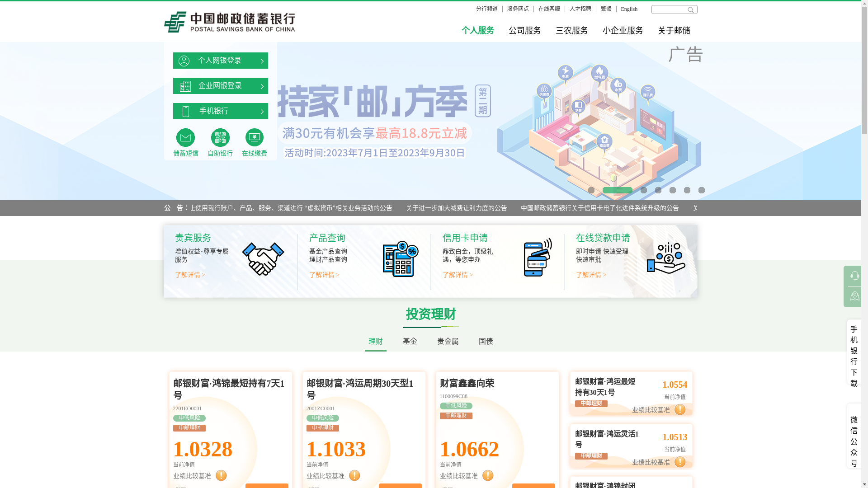The height and width of the screenshot is (488, 868).
Task: Click the phone card icon under 信用卡申请
Action: (x=538, y=257)
